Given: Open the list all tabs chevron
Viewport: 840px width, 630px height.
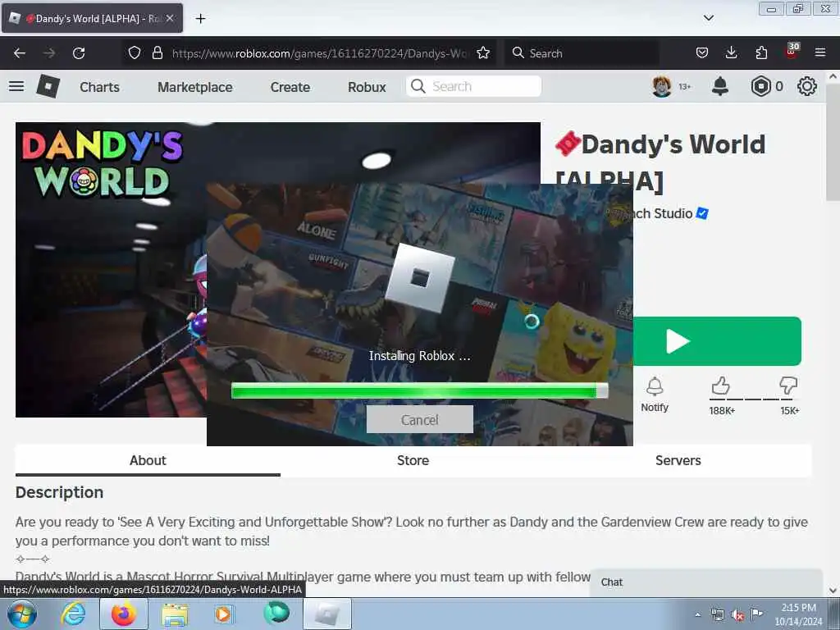Looking at the screenshot, I should [708, 18].
